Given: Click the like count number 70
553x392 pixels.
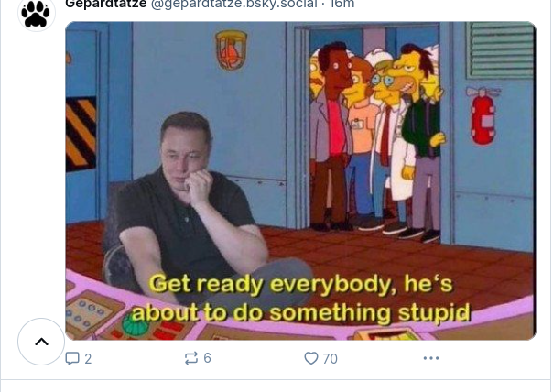Looking at the screenshot, I should pos(331,359).
